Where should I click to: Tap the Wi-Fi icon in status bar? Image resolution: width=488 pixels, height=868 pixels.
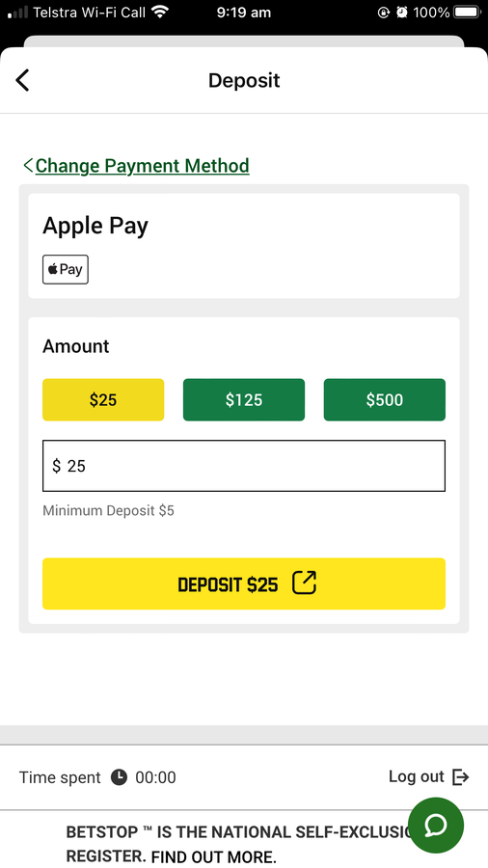(x=160, y=13)
